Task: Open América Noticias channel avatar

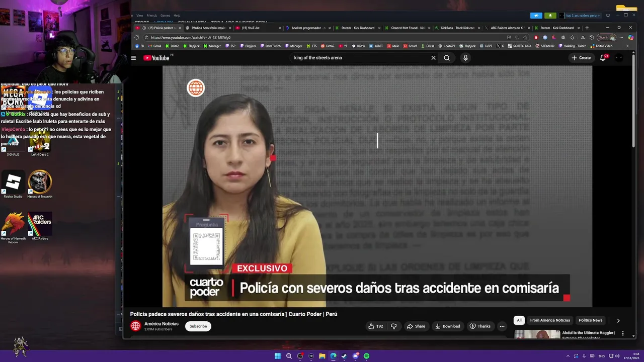Action: [135, 326]
